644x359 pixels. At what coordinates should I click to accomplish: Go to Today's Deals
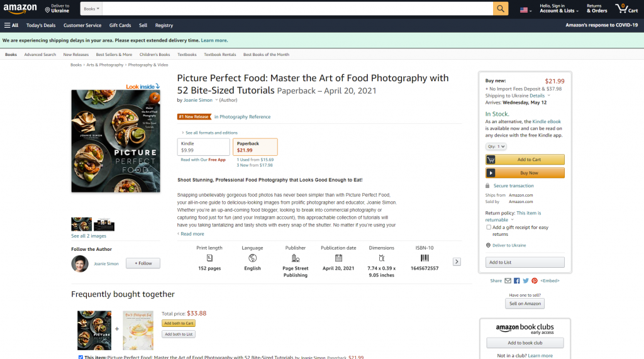coord(41,25)
